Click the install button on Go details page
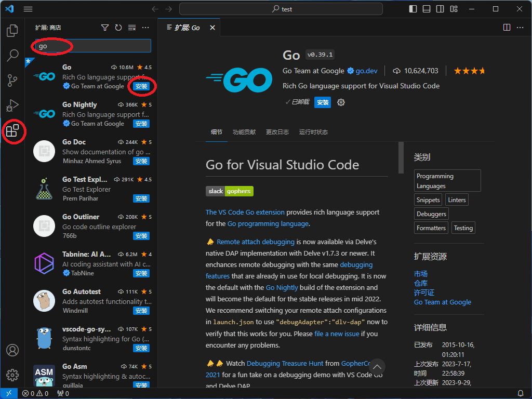 pyautogui.click(x=323, y=102)
